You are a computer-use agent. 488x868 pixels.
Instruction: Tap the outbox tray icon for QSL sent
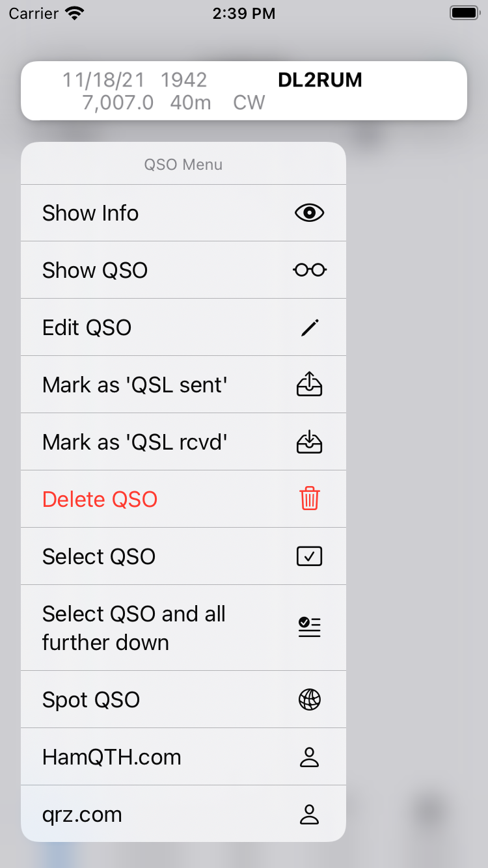tap(309, 385)
